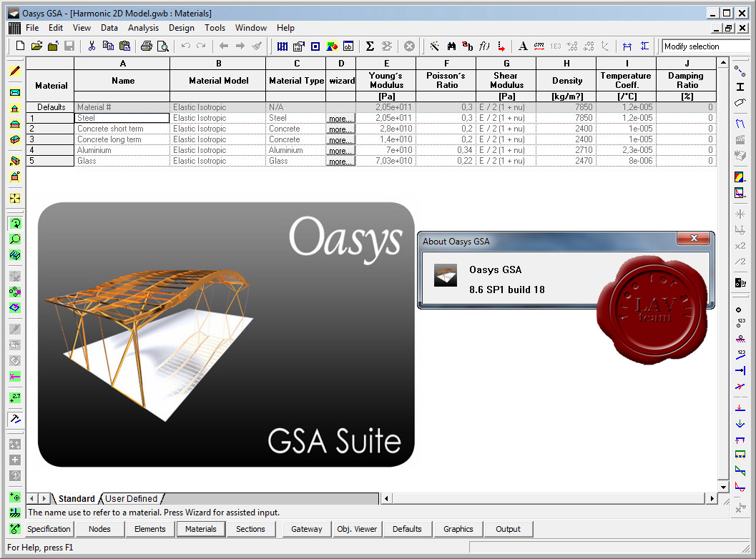Click the wizard wand toolbar icon

434,46
